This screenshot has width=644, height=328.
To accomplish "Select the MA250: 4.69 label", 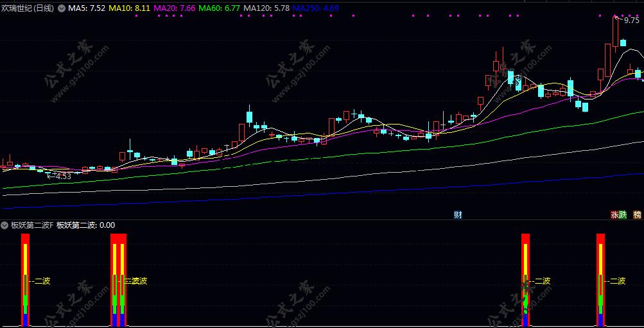I will pos(316,8).
